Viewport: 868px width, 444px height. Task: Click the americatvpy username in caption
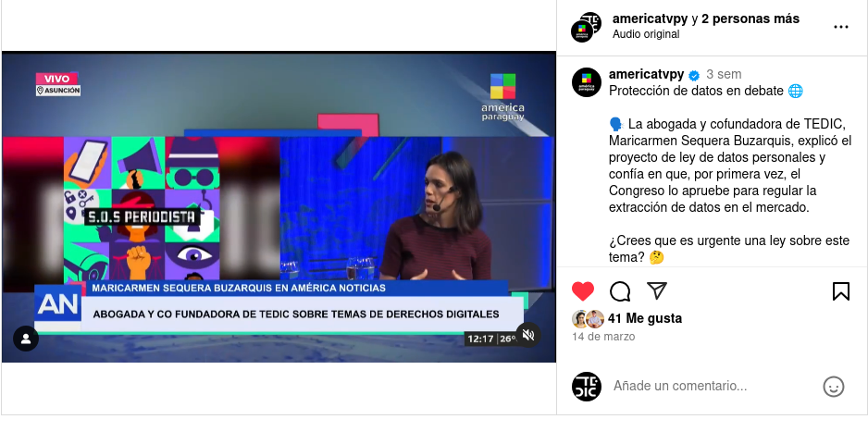point(646,74)
